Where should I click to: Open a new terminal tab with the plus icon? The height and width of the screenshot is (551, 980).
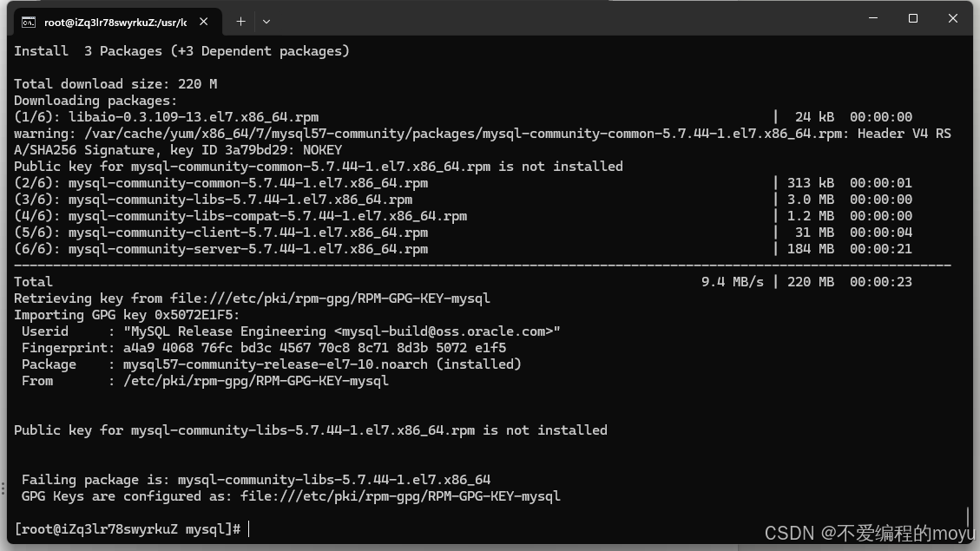click(240, 21)
